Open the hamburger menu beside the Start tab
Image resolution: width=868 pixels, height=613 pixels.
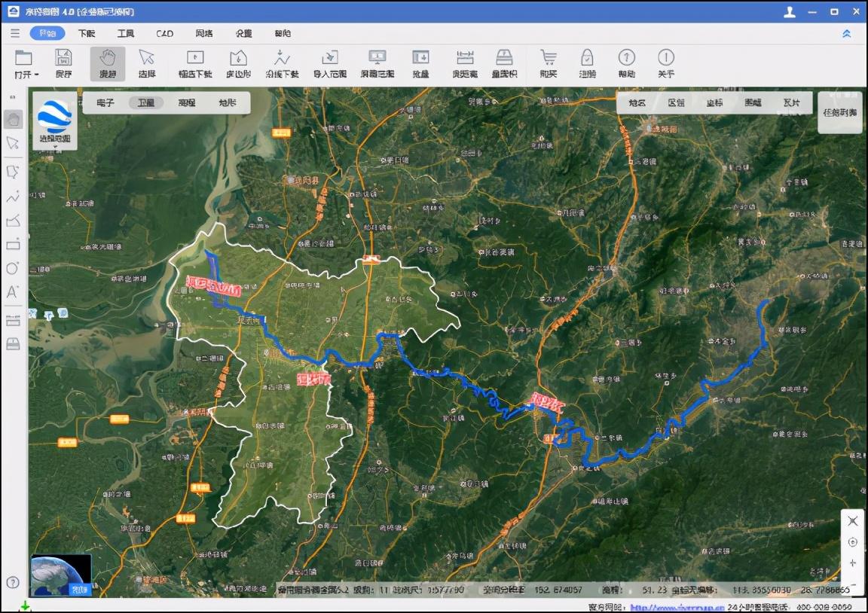point(15,33)
